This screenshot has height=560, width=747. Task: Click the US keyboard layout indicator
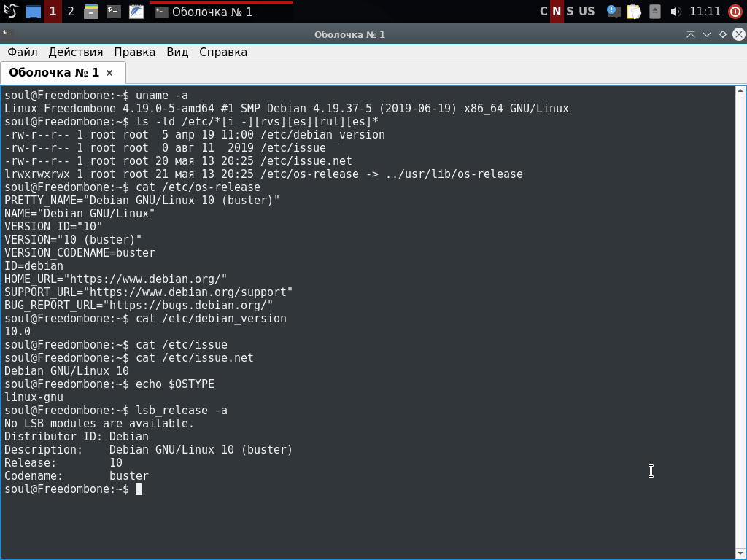coord(587,12)
